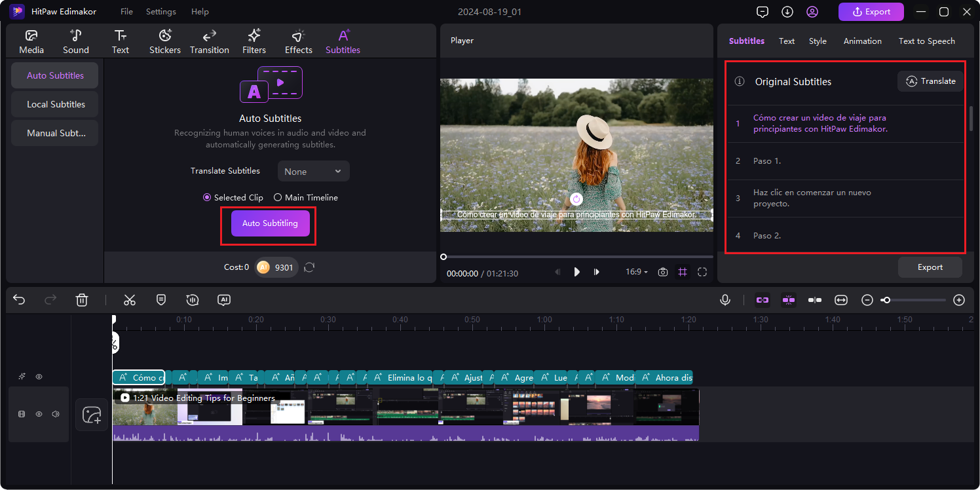Open the Stickers panel

click(165, 42)
